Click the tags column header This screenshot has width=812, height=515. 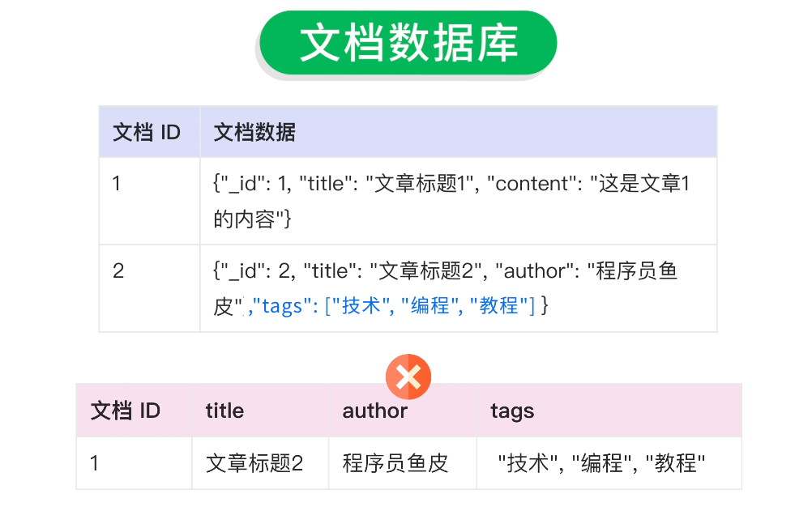512,411
